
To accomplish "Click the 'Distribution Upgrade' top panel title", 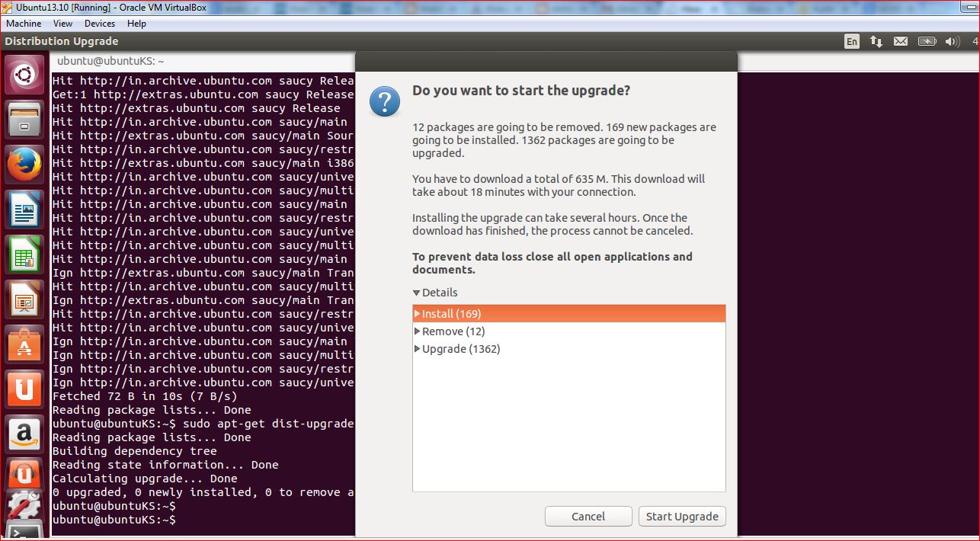I will (x=62, y=41).
